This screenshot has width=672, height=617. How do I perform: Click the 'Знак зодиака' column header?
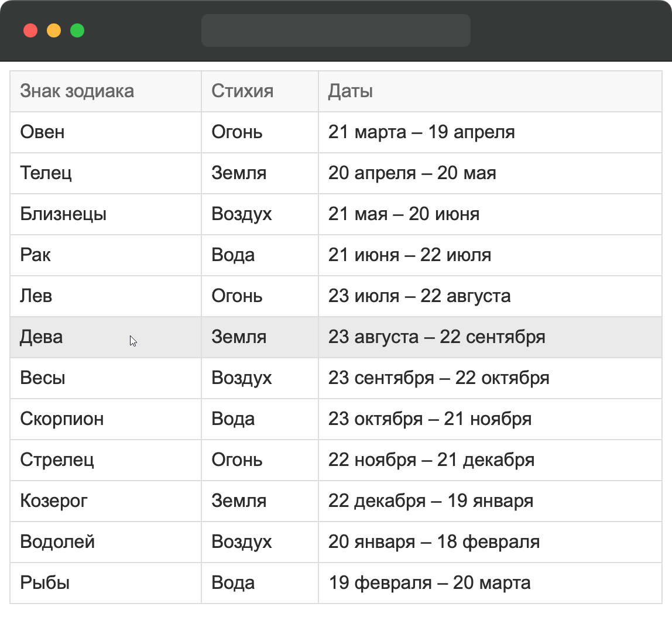pos(77,91)
